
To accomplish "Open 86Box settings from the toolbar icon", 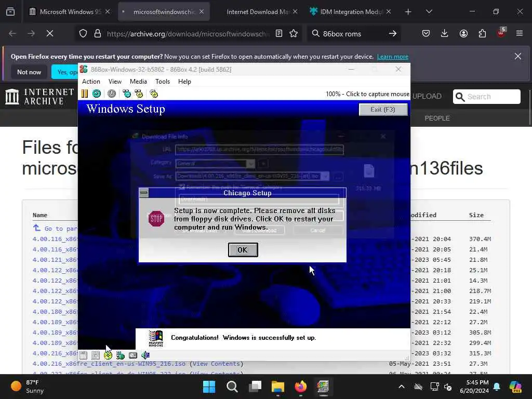I will (x=154, y=94).
